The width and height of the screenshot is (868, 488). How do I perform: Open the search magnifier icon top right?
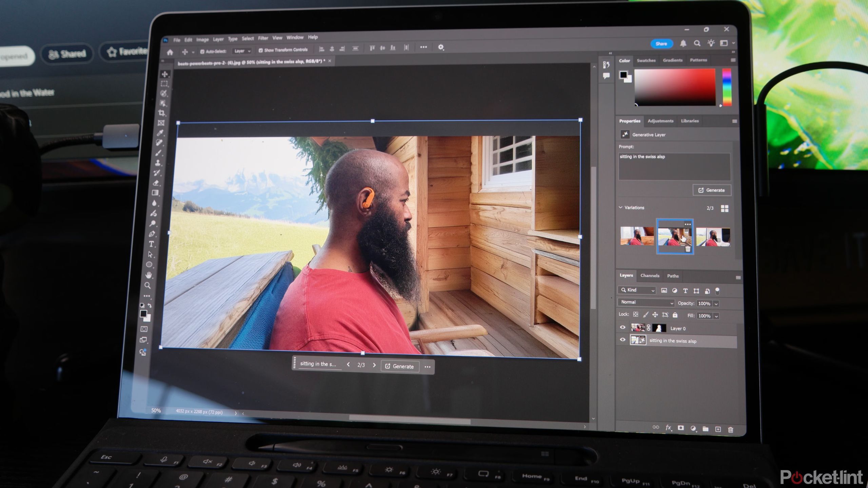point(697,43)
